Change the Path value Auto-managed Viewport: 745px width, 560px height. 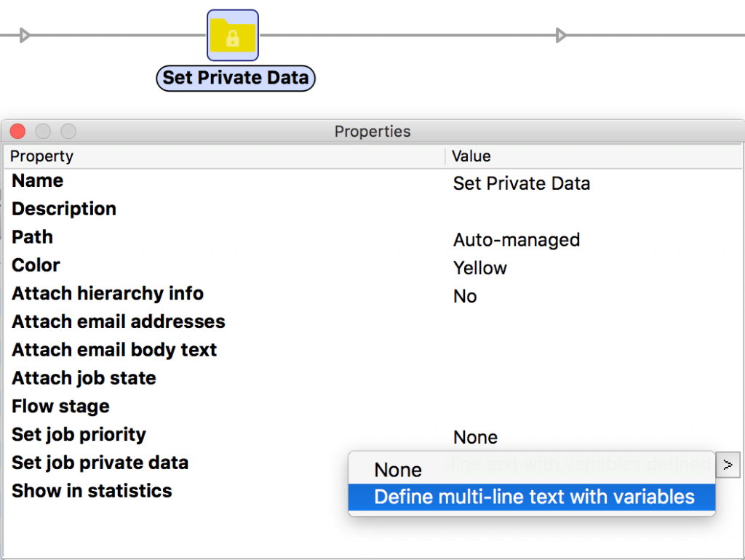516,240
